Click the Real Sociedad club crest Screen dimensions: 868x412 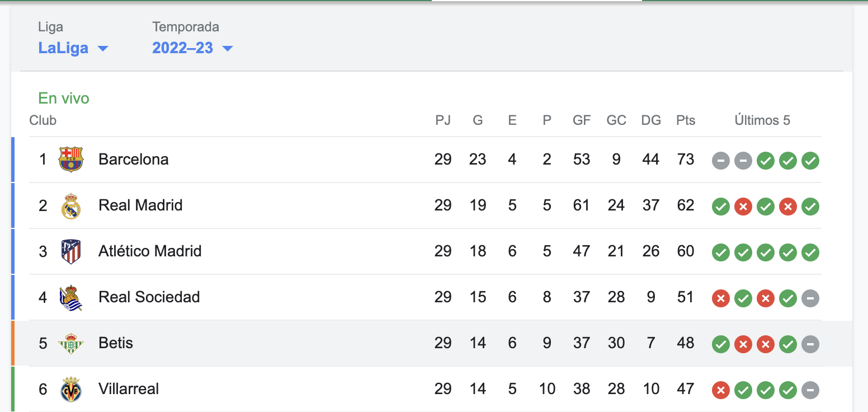pos(71,297)
